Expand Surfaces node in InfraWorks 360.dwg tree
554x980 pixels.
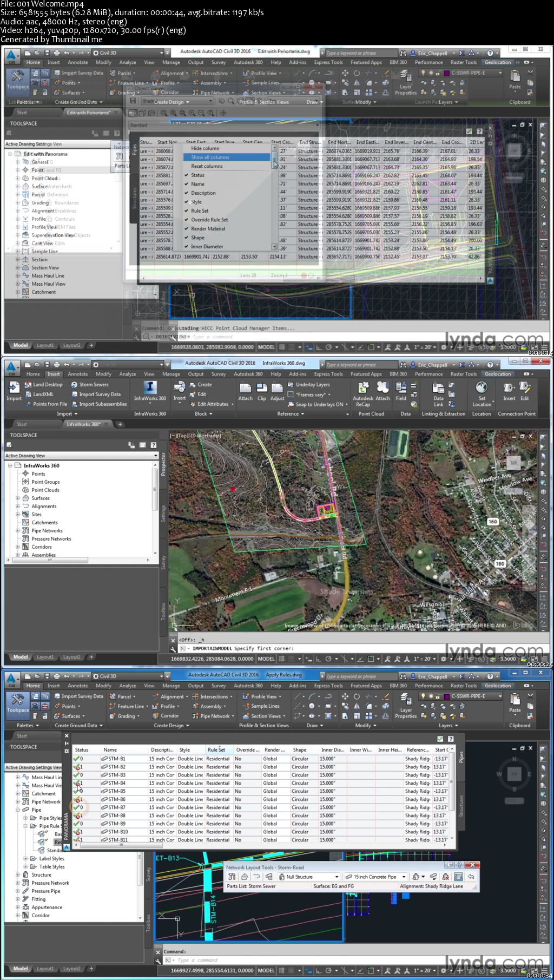[18, 498]
